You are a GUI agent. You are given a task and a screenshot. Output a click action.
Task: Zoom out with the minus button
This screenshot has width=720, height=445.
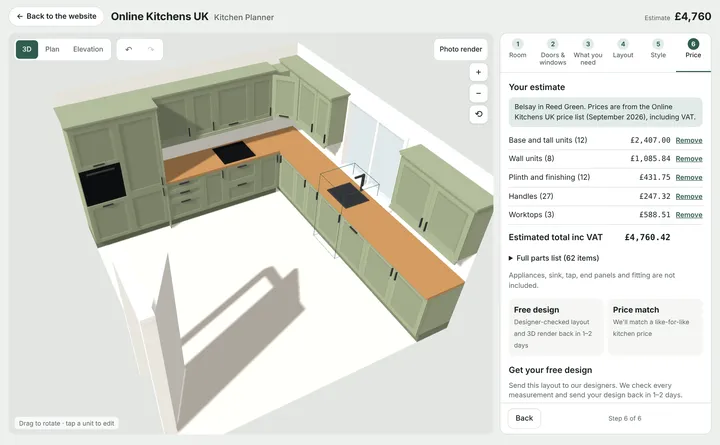(x=478, y=93)
